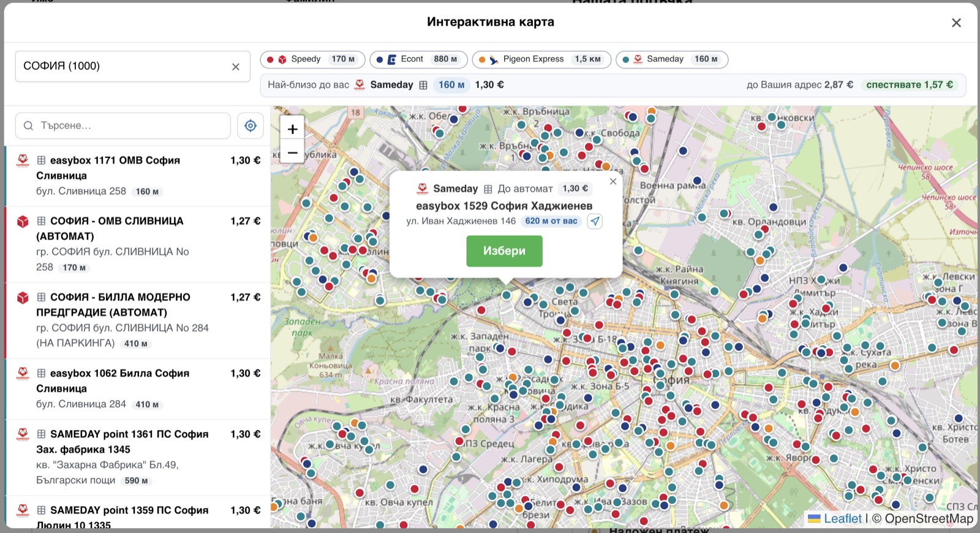Image resolution: width=980 pixels, height=533 pixels.
Task: Click the green Избери button
Action: pyautogui.click(x=504, y=251)
